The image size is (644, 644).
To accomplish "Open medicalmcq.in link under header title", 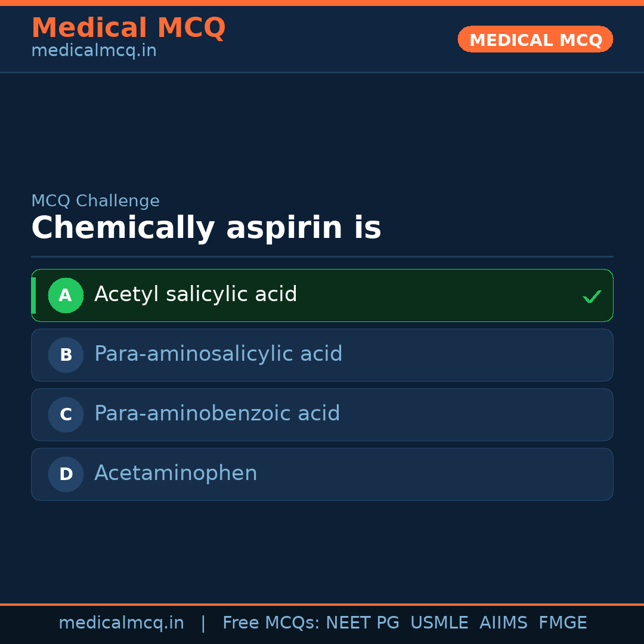I will (94, 51).
